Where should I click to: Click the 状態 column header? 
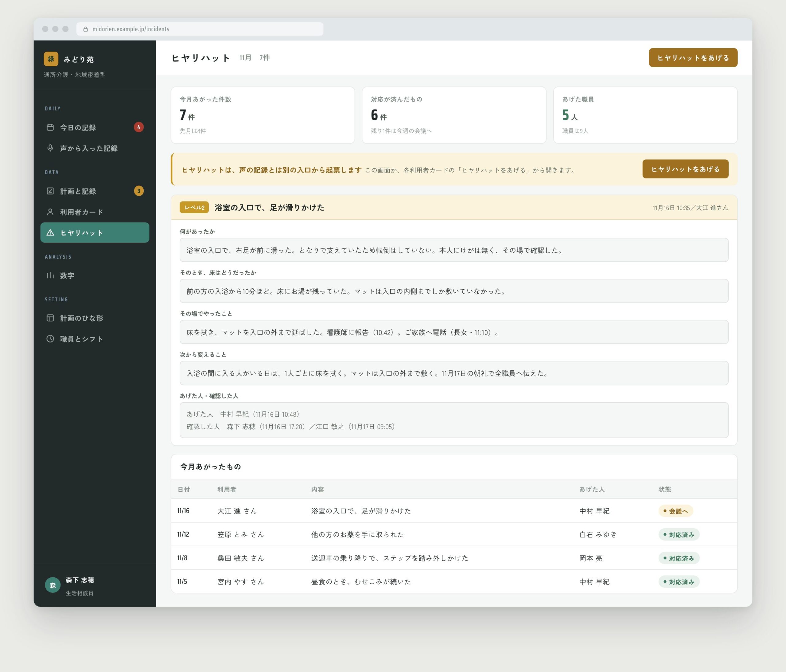click(665, 489)
